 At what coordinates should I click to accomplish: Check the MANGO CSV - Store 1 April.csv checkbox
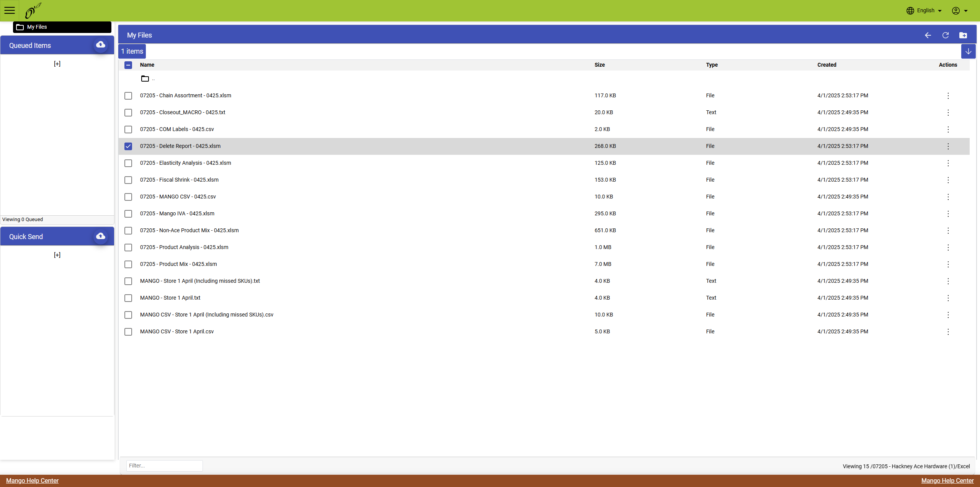[128, 332]
